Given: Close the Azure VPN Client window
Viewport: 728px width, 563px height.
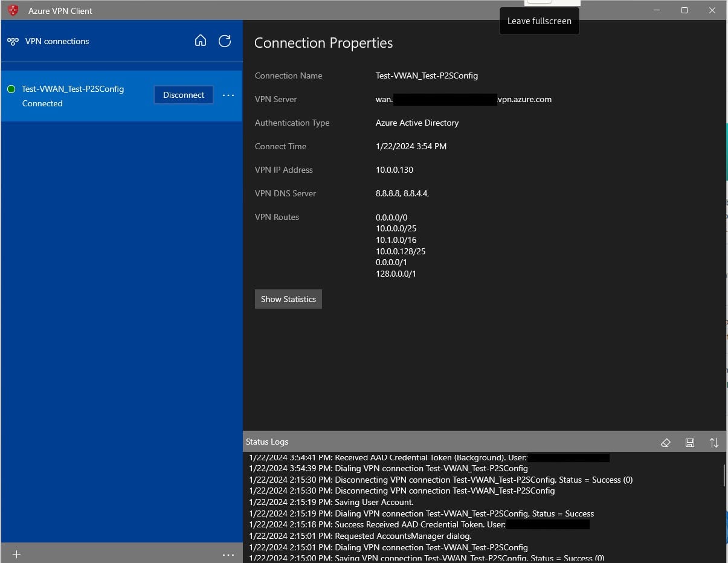Looking at the screenshot, I should click(712, 10).
